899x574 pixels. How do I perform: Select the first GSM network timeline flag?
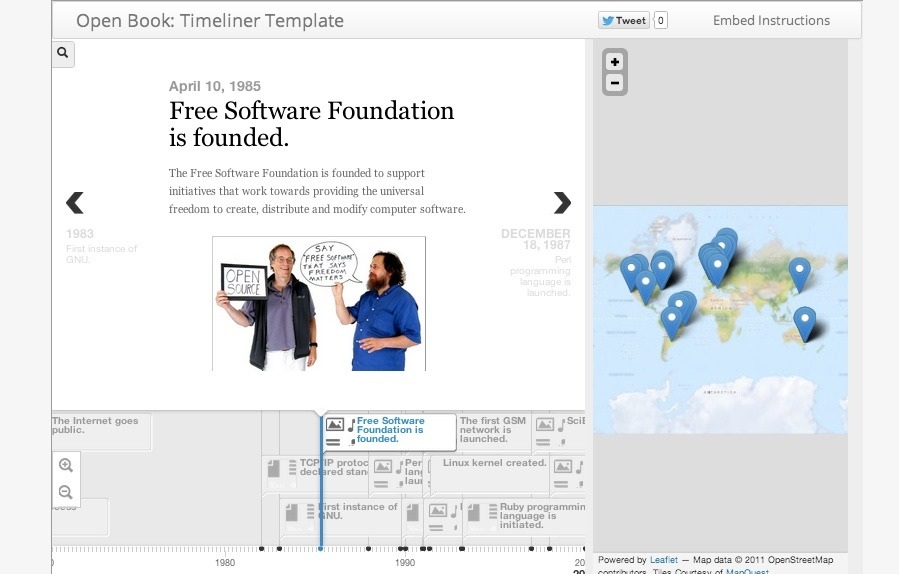click(x=494, y=431)
